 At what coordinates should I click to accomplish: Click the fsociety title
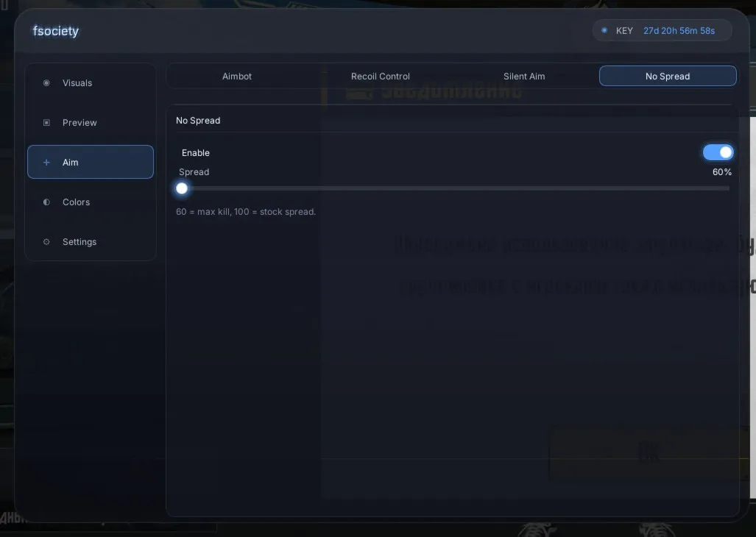(56, 31)
